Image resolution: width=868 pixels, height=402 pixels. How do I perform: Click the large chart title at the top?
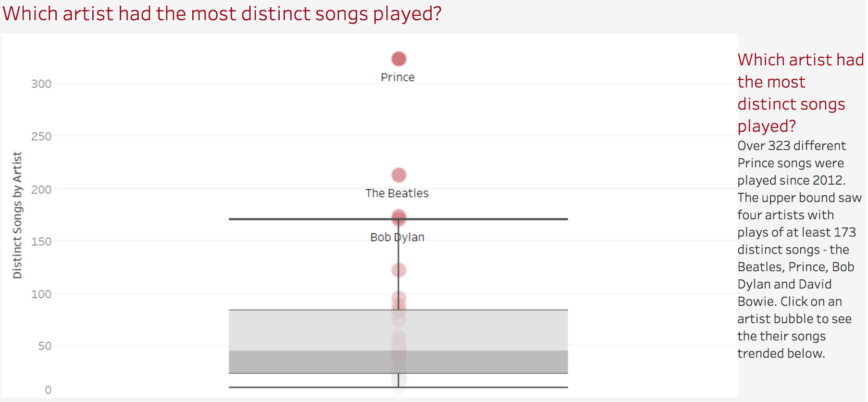(x=222, y=13)
